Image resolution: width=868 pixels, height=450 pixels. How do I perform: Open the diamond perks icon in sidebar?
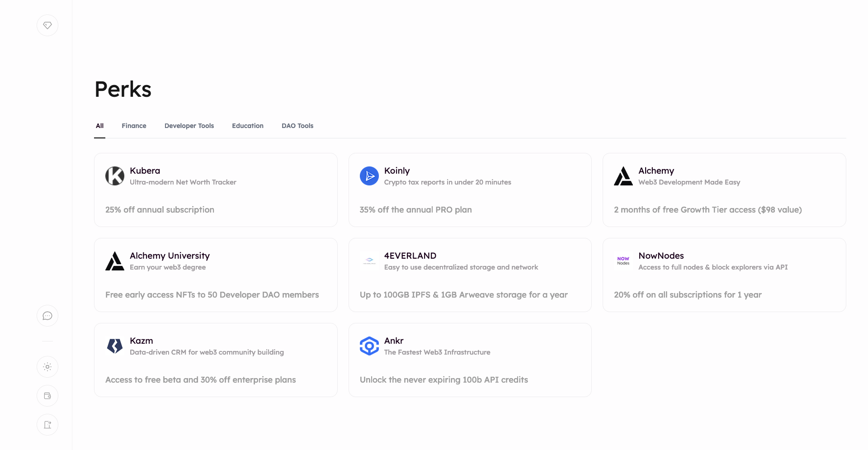click(47, 25)
